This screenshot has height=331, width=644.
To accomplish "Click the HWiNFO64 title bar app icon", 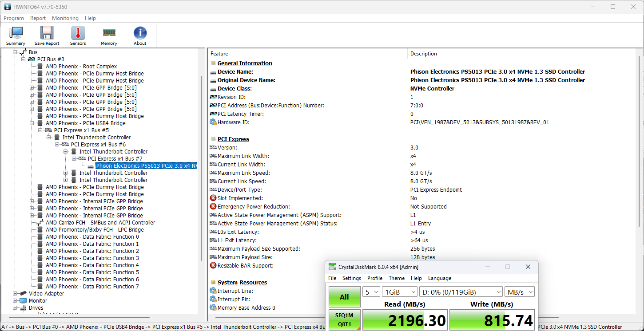I will click(8, 7).
